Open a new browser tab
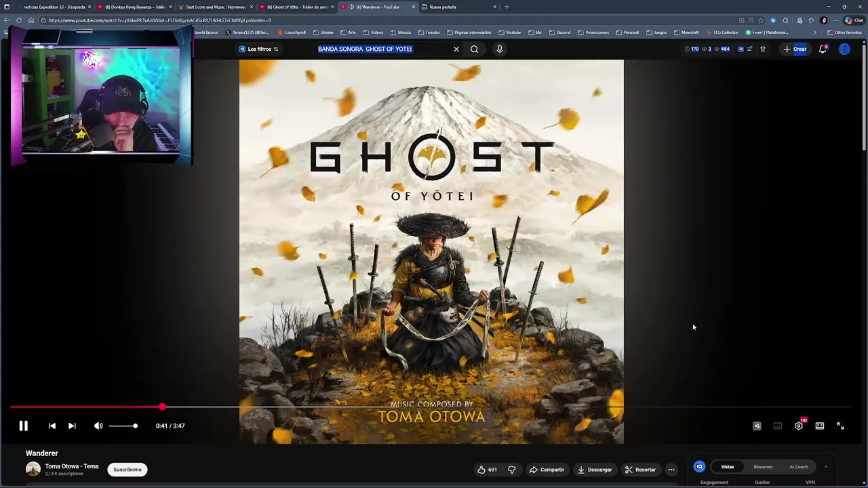This screenshot has height=488, width=868. coord(507,7)
